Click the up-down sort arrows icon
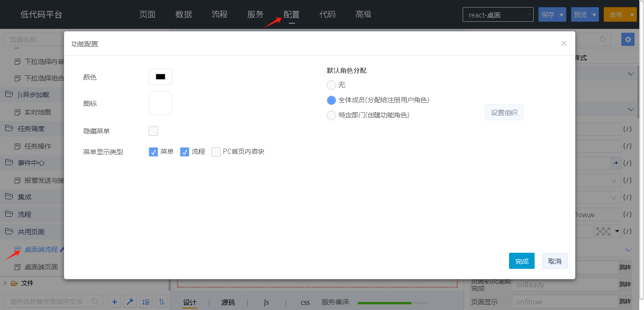 [162, 301]
